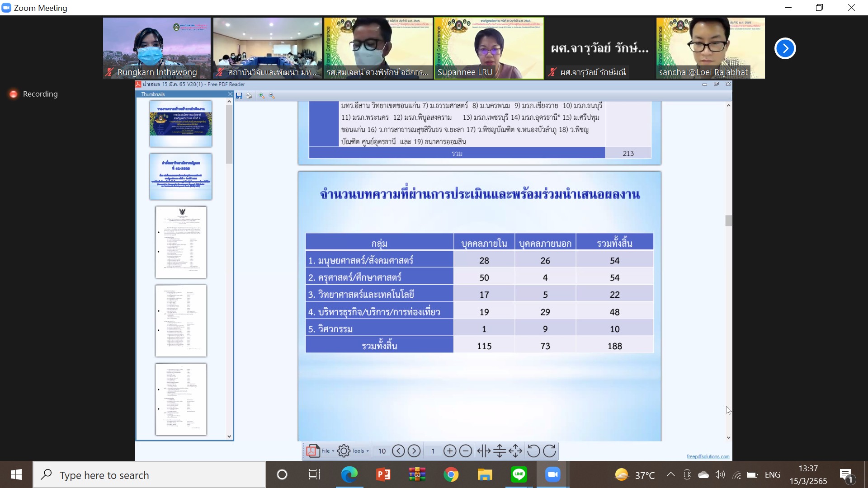The height and width of the screenshot is (488, 868).
Task: Click the magnifier zoom-out icon in top toolbar
Action: click(x=272, y=96)
